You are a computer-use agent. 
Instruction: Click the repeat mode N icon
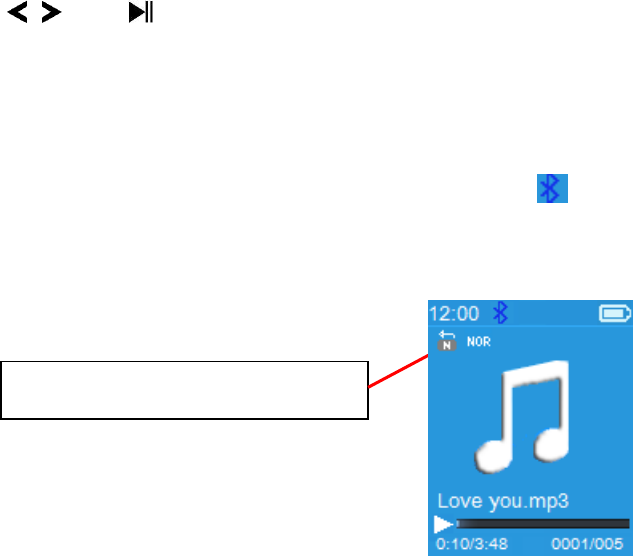click(x=447, y=346)
